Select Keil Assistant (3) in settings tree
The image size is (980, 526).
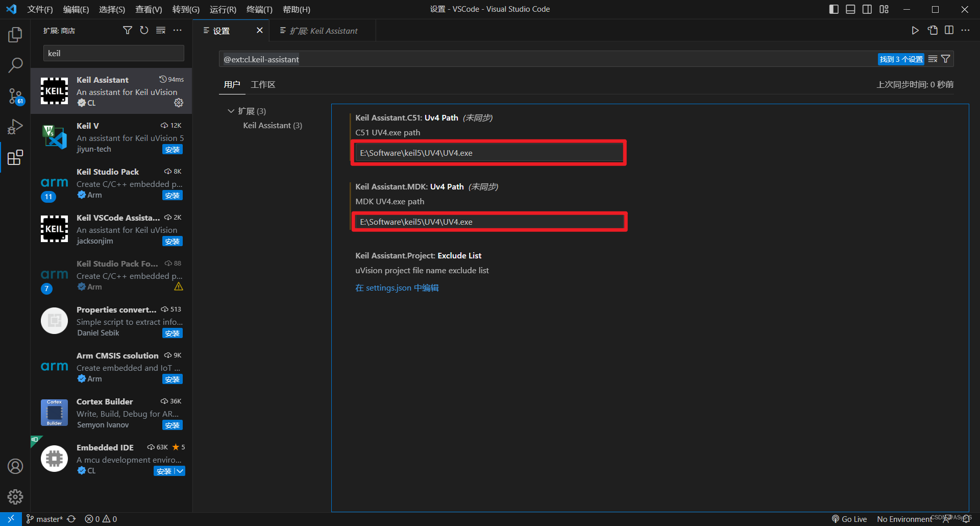tap(273, 126)
